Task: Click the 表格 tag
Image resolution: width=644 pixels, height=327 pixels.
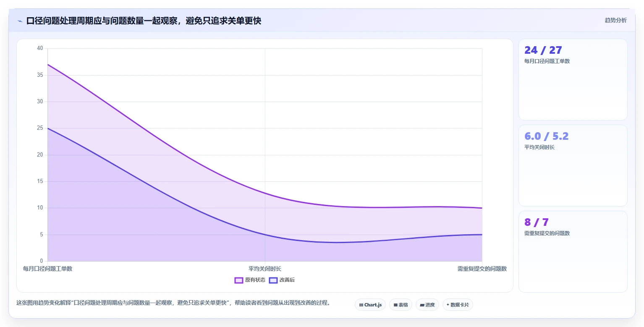Action: click(x=401, y=305)
